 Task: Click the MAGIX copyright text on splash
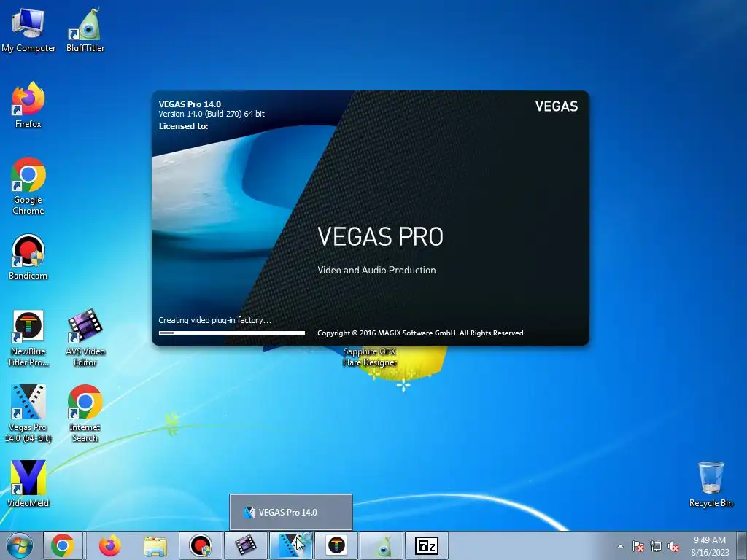coord(421,332)
